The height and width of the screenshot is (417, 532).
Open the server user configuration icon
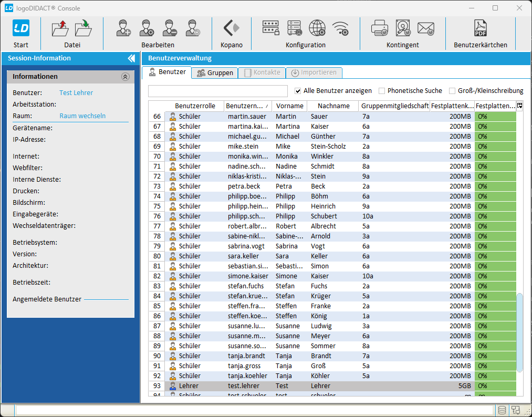pyautogui.click(x=294, y=28)
